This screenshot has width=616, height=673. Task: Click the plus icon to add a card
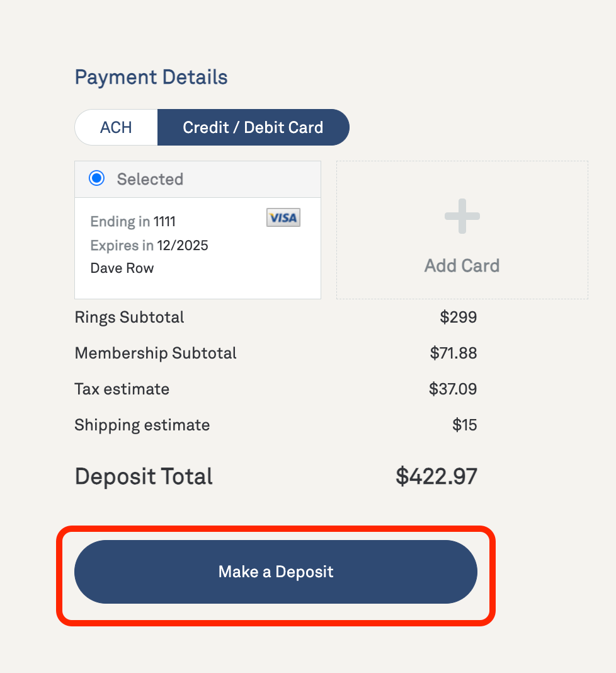click(x=462, y=216)
